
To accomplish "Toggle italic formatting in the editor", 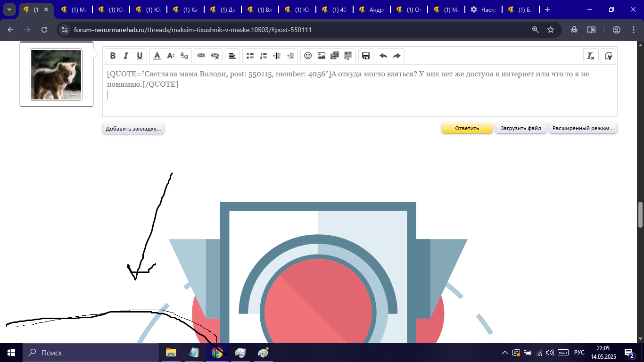I will (x=126, y=56).
